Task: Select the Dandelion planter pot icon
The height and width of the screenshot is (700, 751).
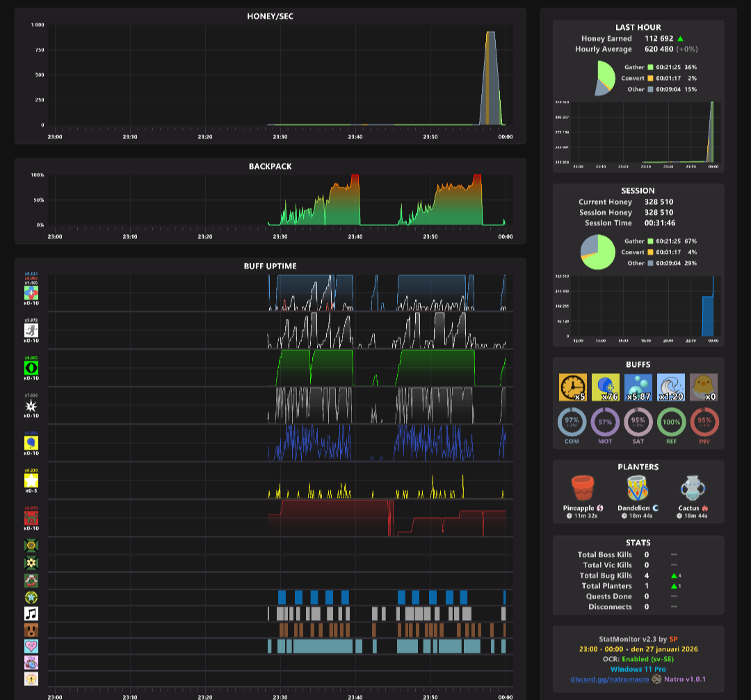Action: tap(638, 489)
